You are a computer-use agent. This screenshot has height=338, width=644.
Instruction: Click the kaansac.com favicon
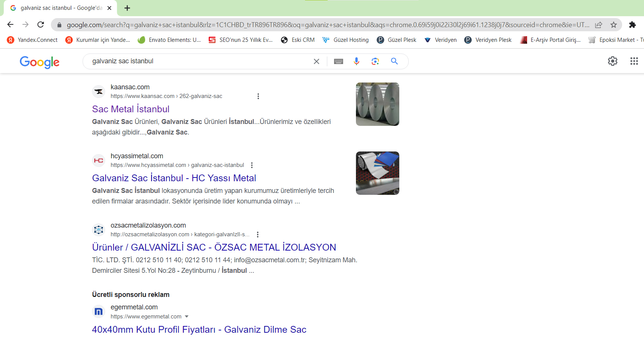[98, 92]
